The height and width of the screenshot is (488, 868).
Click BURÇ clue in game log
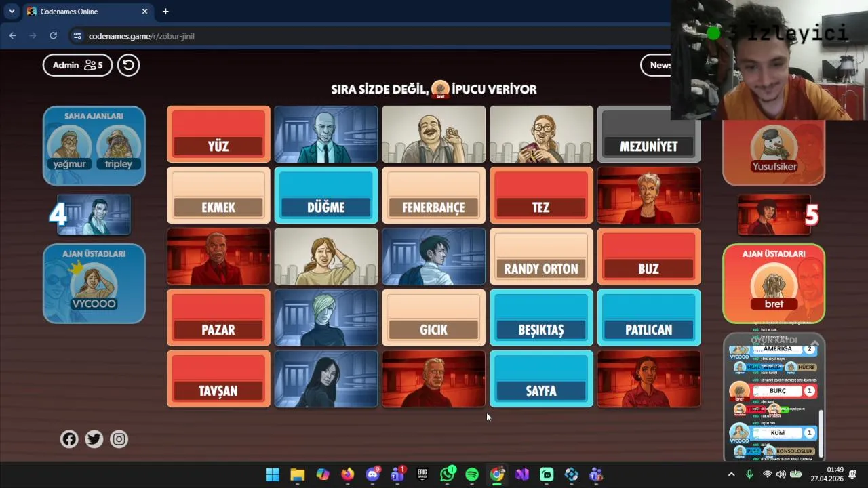coord(778,391)
